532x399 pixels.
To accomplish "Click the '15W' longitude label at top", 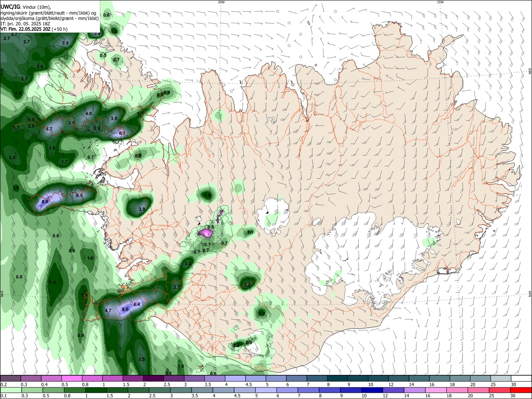I will [x=440, y=2].
